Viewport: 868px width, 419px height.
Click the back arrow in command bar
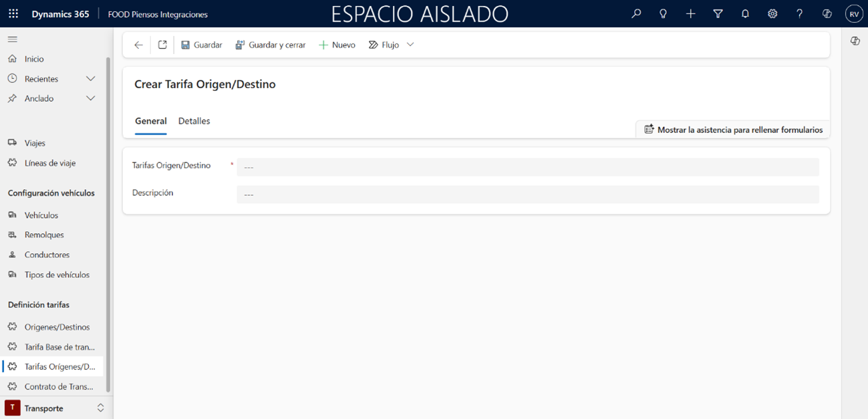(x=138, y=45)
